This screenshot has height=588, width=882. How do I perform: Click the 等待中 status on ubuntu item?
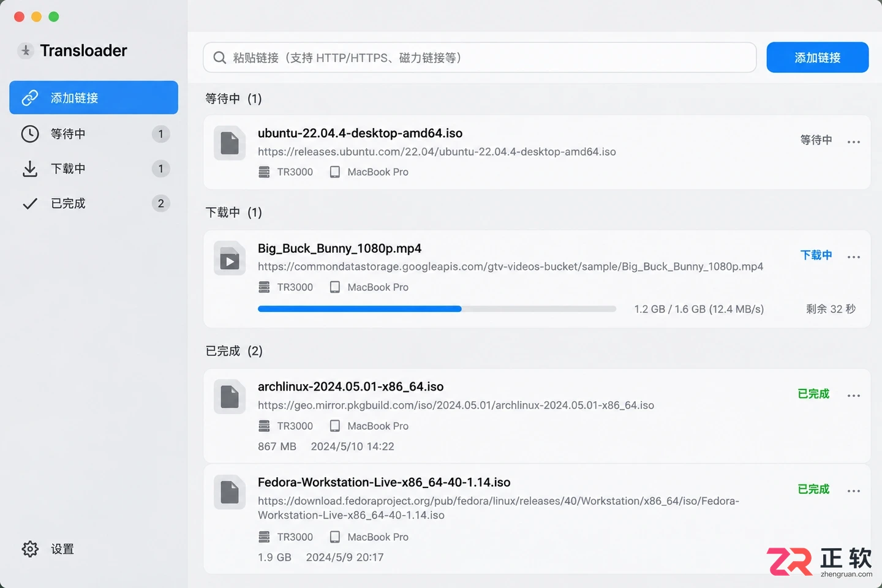tap(816, 140)
